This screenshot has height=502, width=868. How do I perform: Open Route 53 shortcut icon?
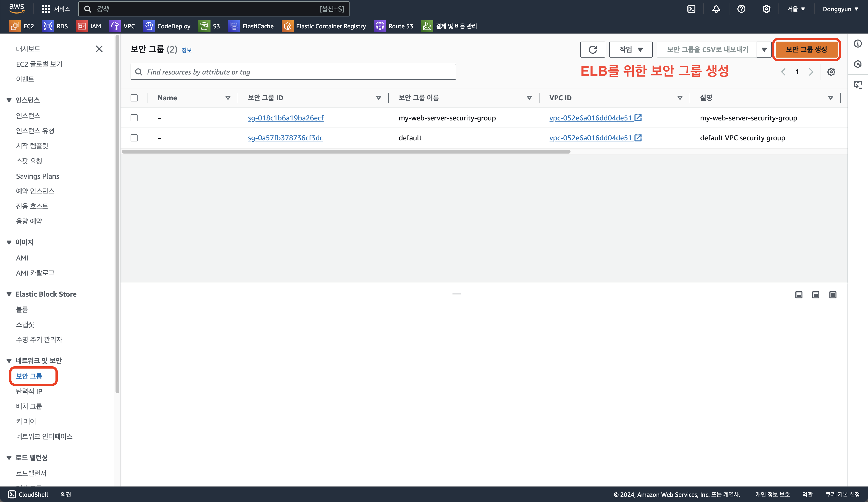click(393, 26)
